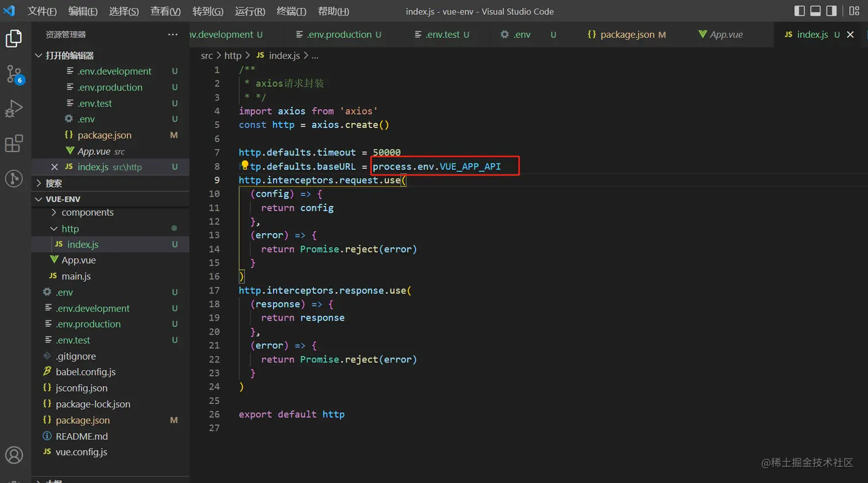Collapse the 打开的编辑器 section

tap(110, 55)
